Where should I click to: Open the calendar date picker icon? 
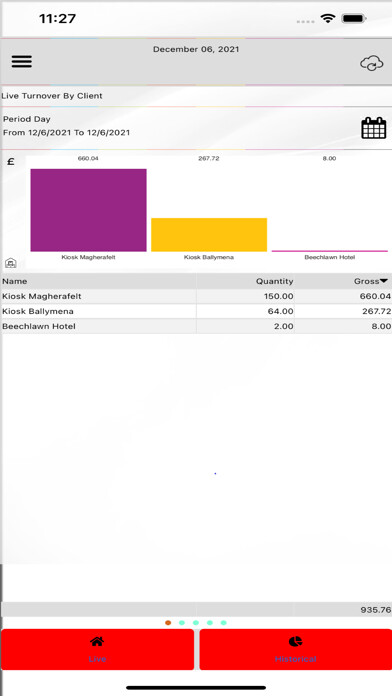pos(373,128)
